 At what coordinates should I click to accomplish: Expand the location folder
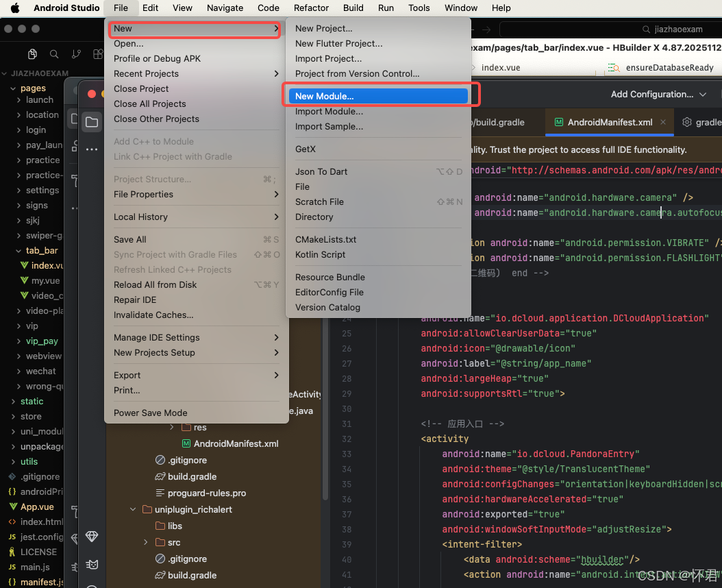[x=18, y=115]
